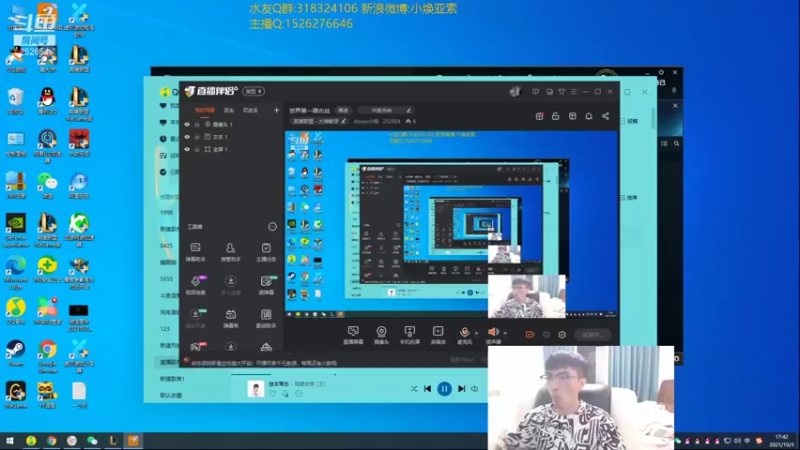The height and width of the screenshot is (450, 800).
Task: Click the calendar icon with red dot
Action: 539,116
